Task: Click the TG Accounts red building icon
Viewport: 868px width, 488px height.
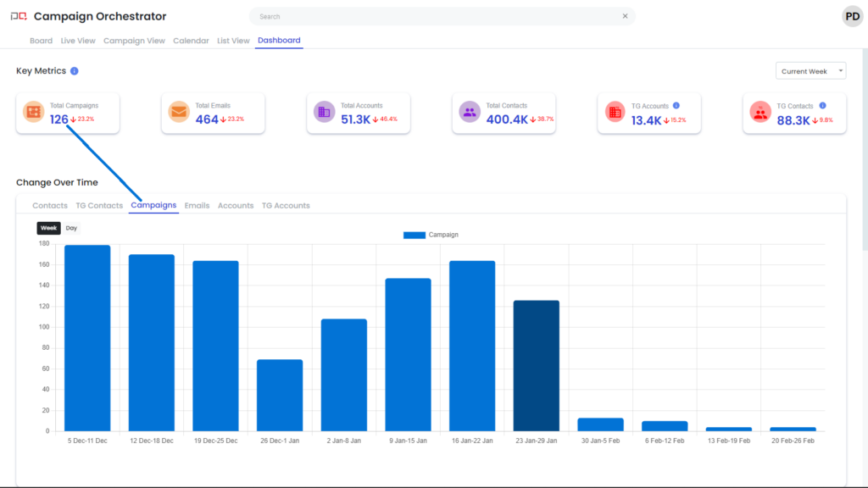Action: tap(615, 112)
